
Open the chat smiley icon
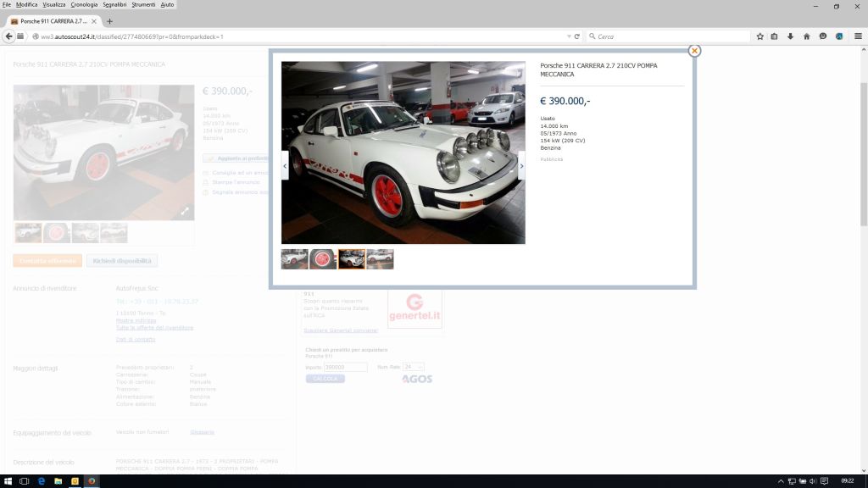click(x=823, y=36)
